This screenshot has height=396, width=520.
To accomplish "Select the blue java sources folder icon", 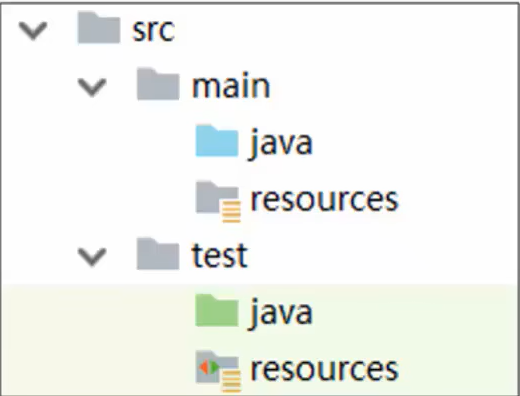I will (x=217, y=141).
